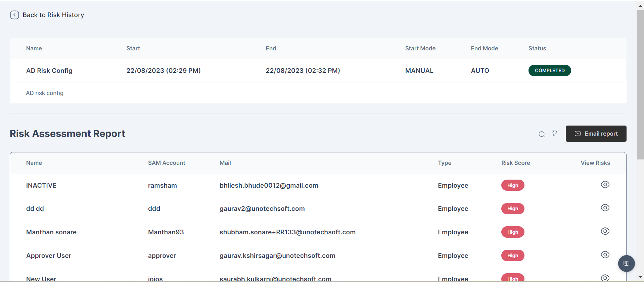View risks for Manthan sonare

click(605, 231)
